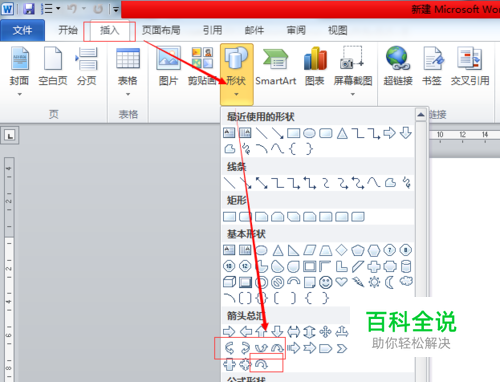Choose the plain rectangle in 矩形 section

[229, 217]
